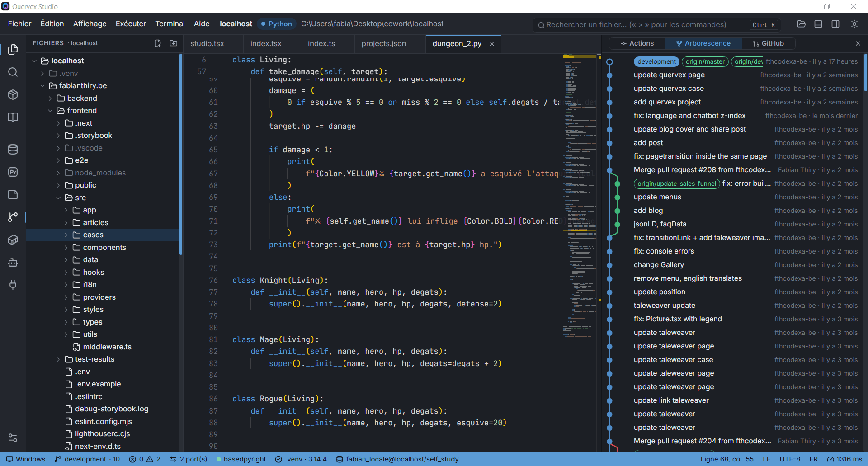Open the database icon in activity bar

(13, 149)
